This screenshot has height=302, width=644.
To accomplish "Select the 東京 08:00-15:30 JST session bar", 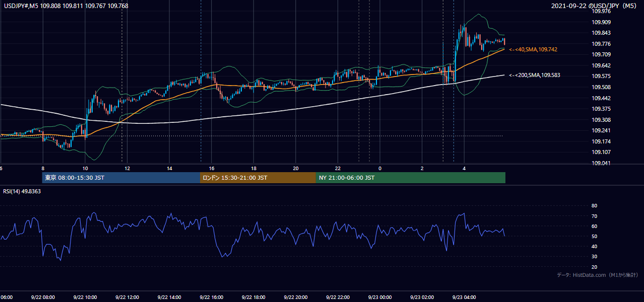I will 121,178.
